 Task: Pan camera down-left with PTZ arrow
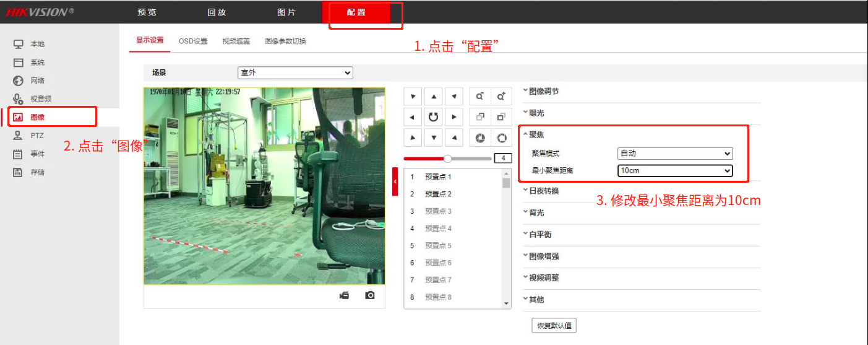[x=413, y=137]
